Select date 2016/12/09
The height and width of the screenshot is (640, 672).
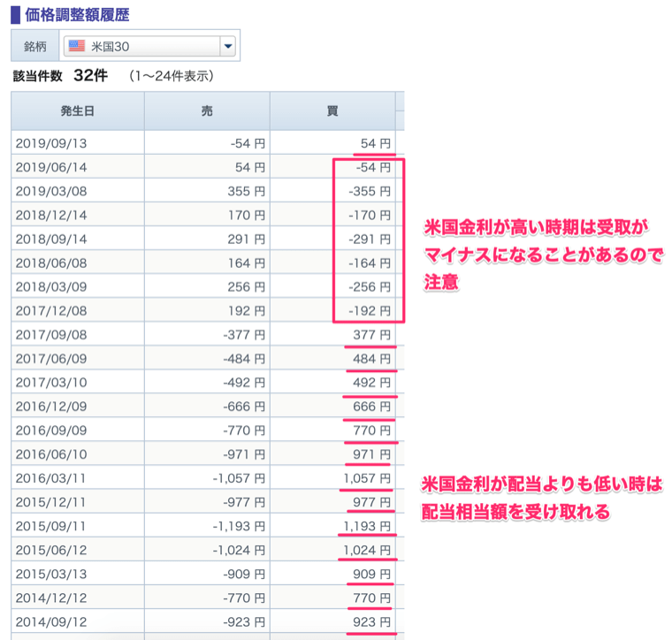[x=51, y=407]
